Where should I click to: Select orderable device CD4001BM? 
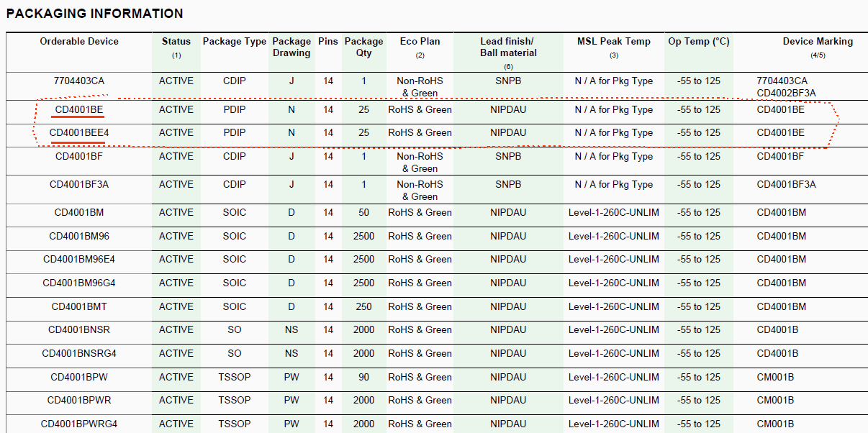(79, 213)
